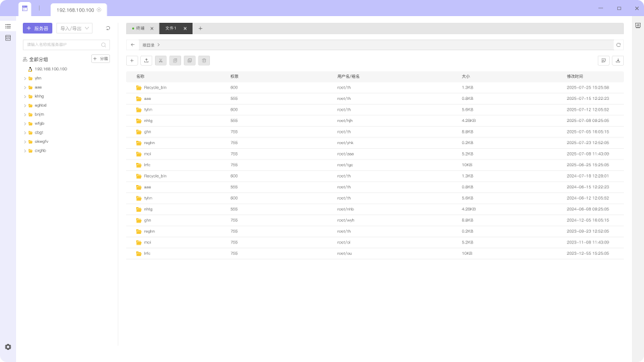Screen dimensions: 644x362
Task: Switch to the 终端 tab
Action: 140,28
